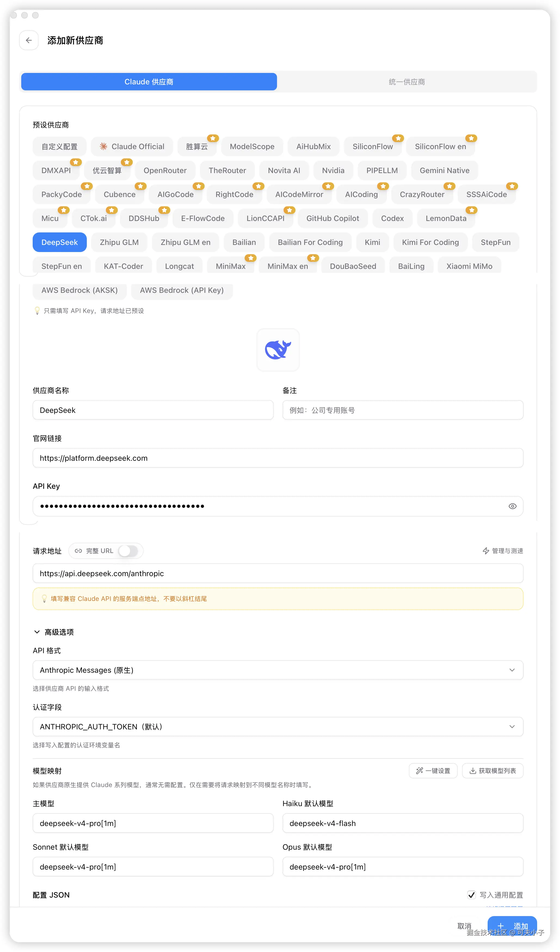560x952 pixels.
Task: Pick the SSSAiCode preset
Action: 486,195
